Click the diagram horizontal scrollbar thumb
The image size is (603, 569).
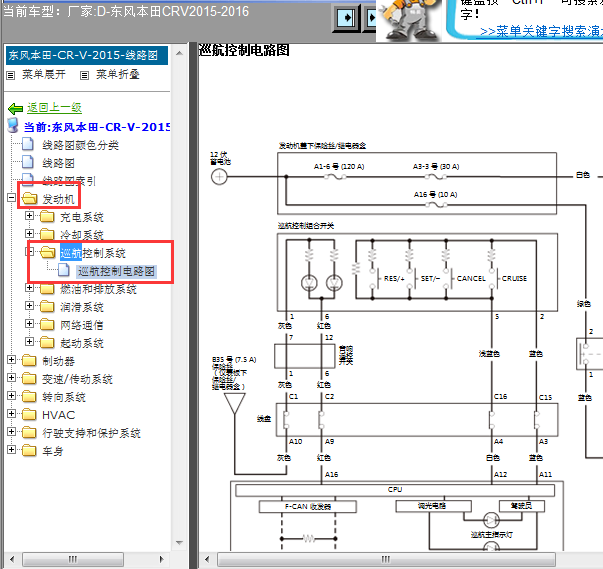click(386, 558)
